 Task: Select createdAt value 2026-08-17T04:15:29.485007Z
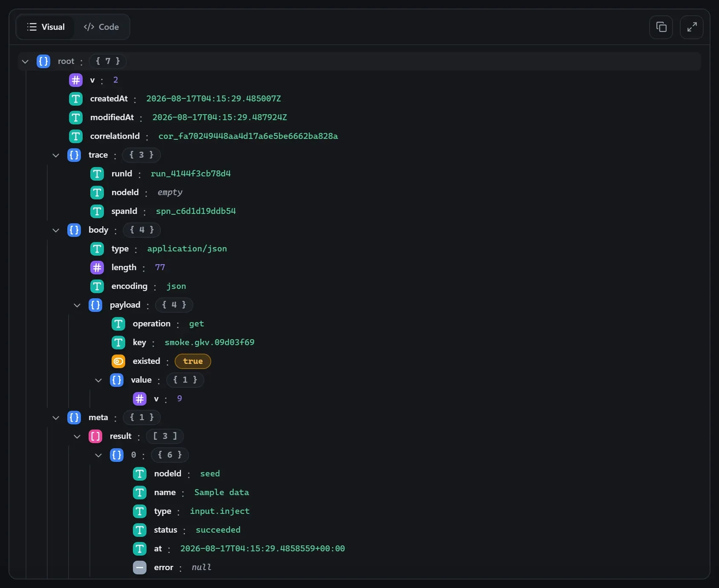(214, 99)
